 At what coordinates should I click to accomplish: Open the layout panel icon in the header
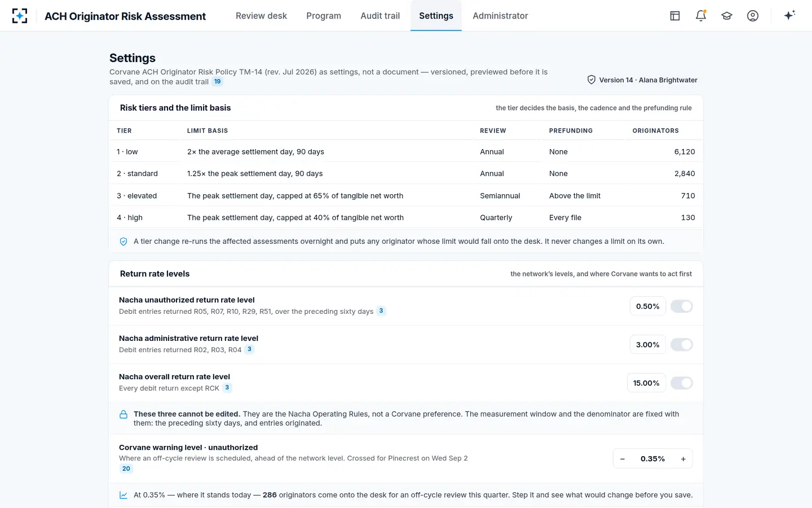(675, 16)
